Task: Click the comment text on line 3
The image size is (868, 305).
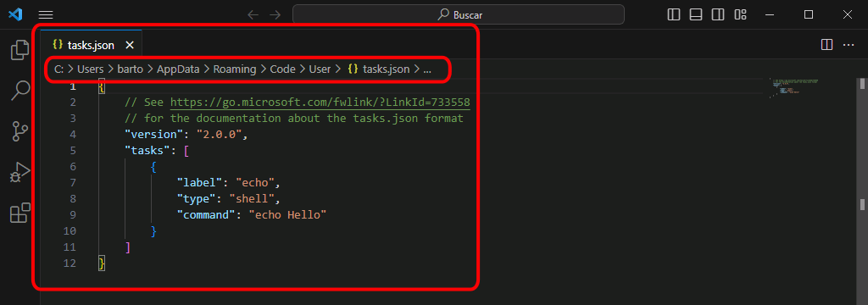Action: coord(294,119)
